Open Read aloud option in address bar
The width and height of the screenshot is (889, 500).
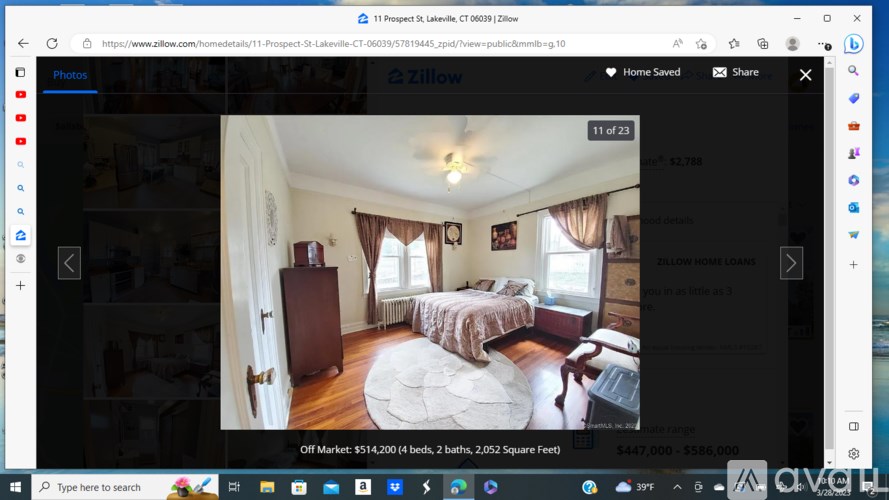(678, 44)
